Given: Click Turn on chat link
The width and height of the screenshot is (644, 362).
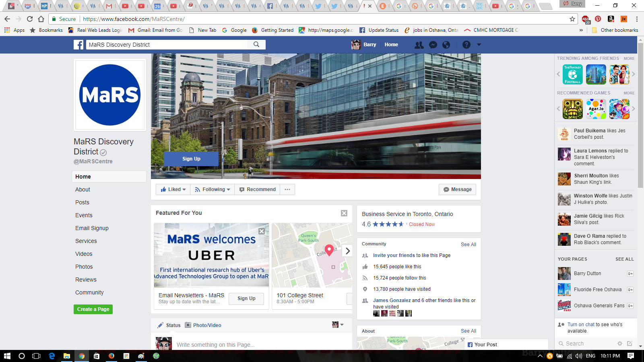Looking at the screenshot, I should 581,325.
